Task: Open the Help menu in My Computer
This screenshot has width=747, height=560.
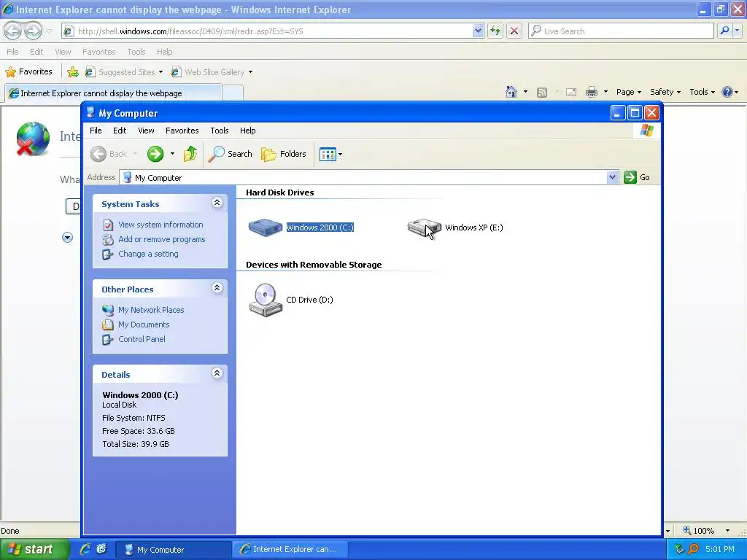Action: 248,131
